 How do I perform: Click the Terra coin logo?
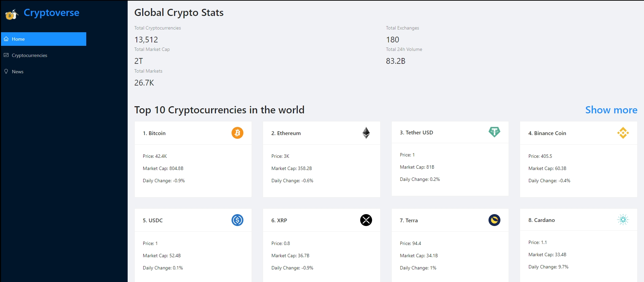[494, 220]
